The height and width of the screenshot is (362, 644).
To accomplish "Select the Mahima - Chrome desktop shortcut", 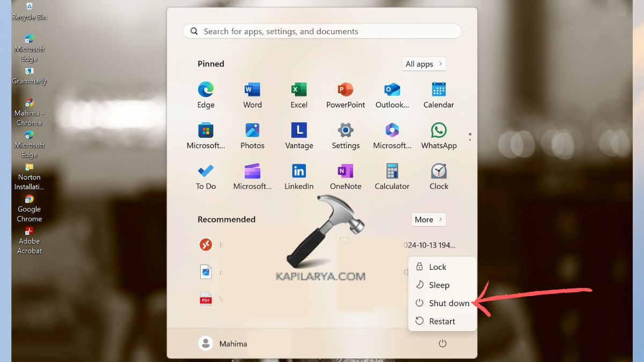I will (30, 112).
